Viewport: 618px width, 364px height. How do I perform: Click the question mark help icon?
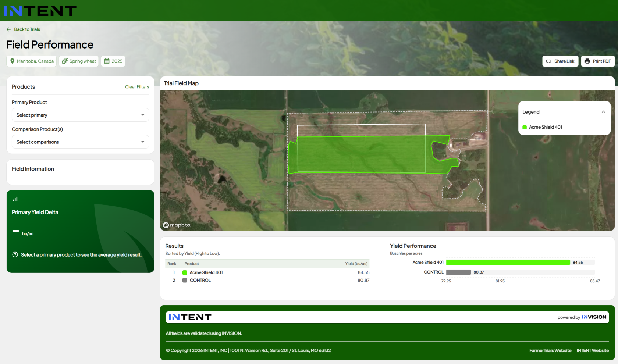[x=15, y=255]
